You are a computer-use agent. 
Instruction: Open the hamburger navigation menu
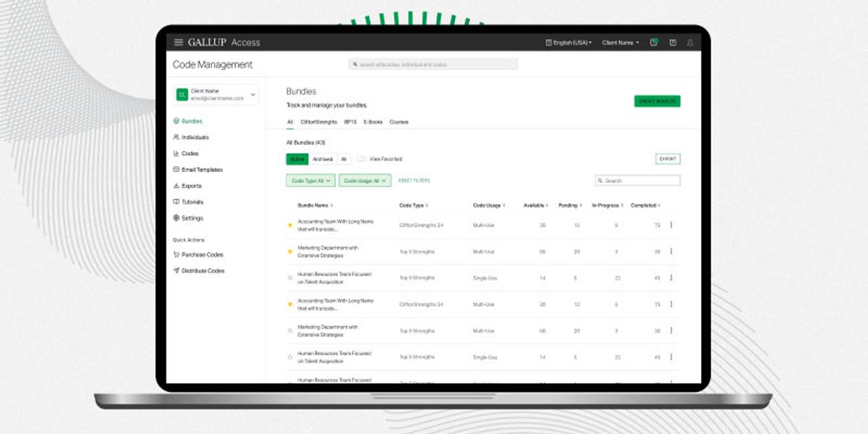tap(179, 43)
